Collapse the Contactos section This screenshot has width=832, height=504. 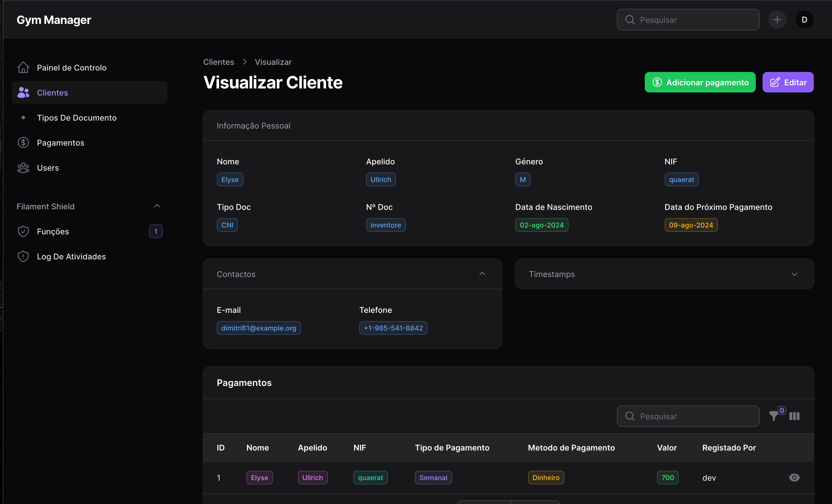[483, 274]
